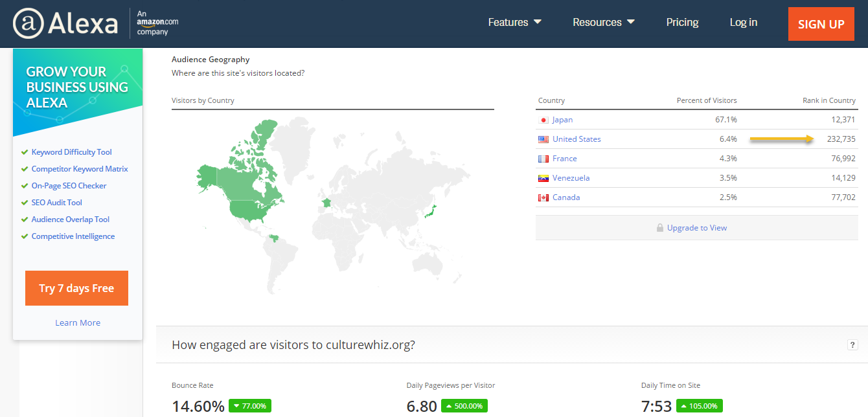The height and width of the screenshot is (417, 868).
Task: Click the Amazon company logo
Action: (157, 23)
